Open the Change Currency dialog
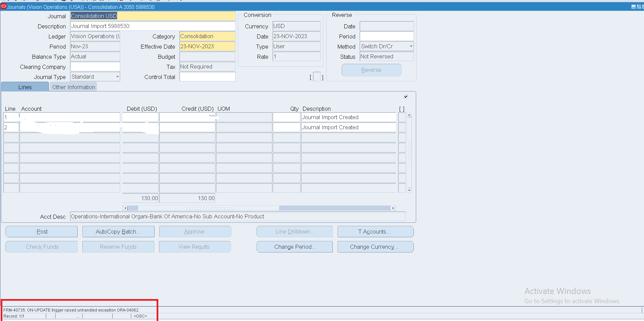Image resolution: width=644 pixels, height=321 pixels. pos(375,247)
